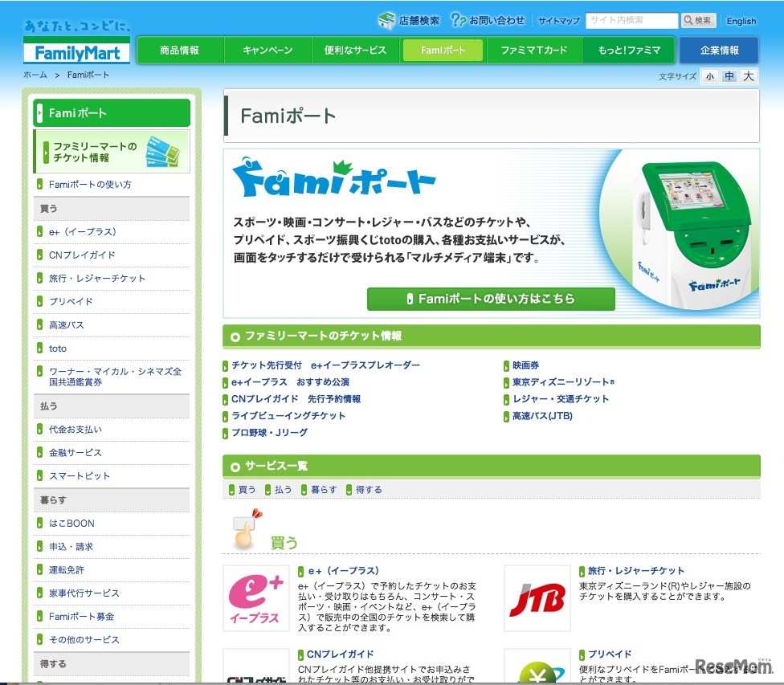Click the FamilyMart logo

pyautogui.click(x=76, y=51)
